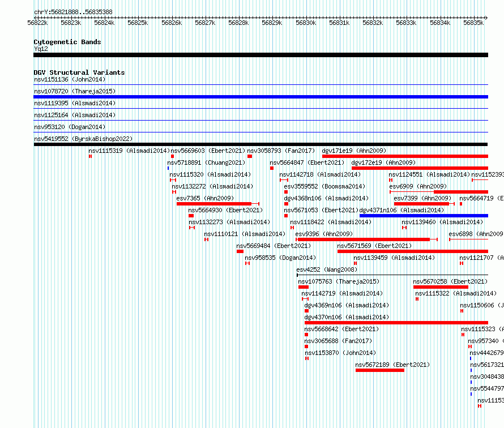Click the nsv1115319 (Alsmadi2014) label
This screenshot has height=428, width=504.
pyautogui.click(x=129, y=151)
